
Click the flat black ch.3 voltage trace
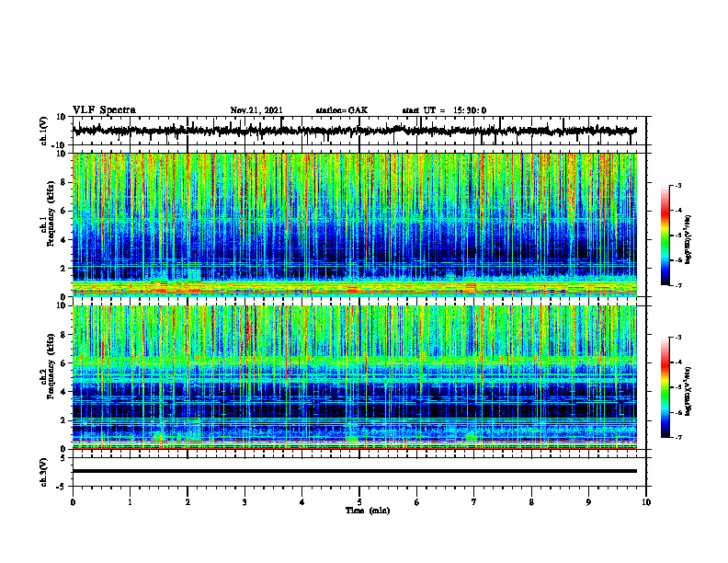click(354, 471)
